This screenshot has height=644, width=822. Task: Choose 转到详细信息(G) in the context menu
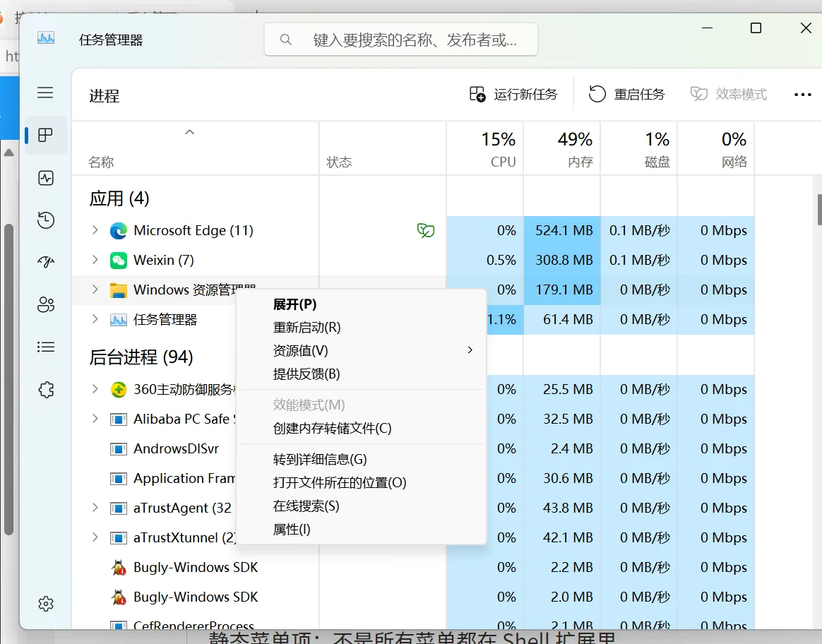coord(361,460)
